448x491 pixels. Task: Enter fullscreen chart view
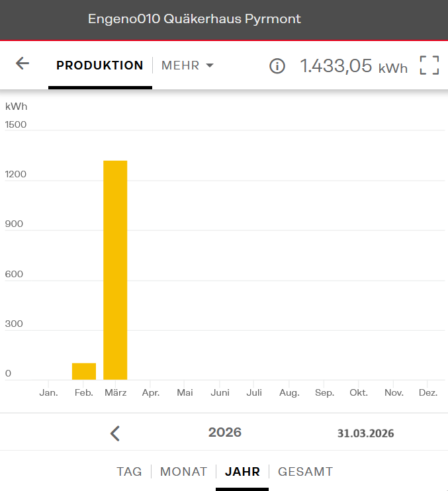pos(429,66)
